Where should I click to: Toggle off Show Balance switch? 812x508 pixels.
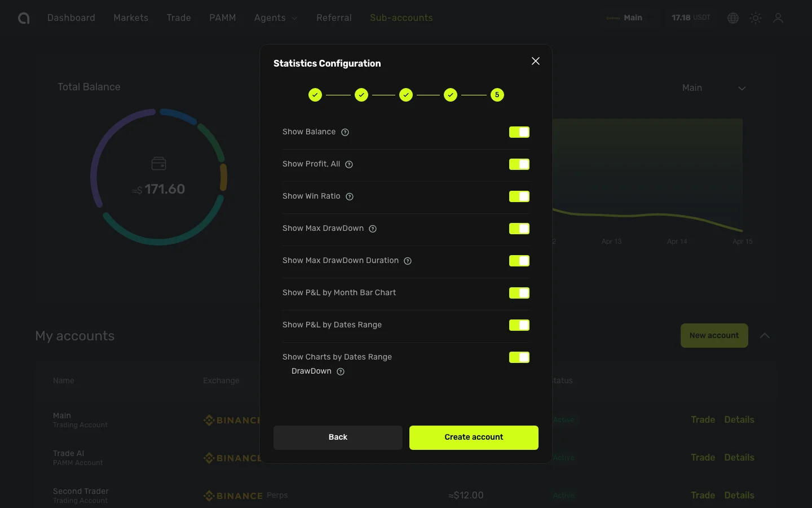519,132
